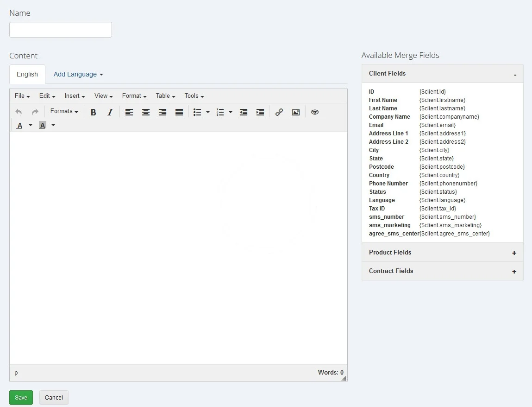Undo the last editor action
This screenshot has width=532, height=407.
point(19,112)
